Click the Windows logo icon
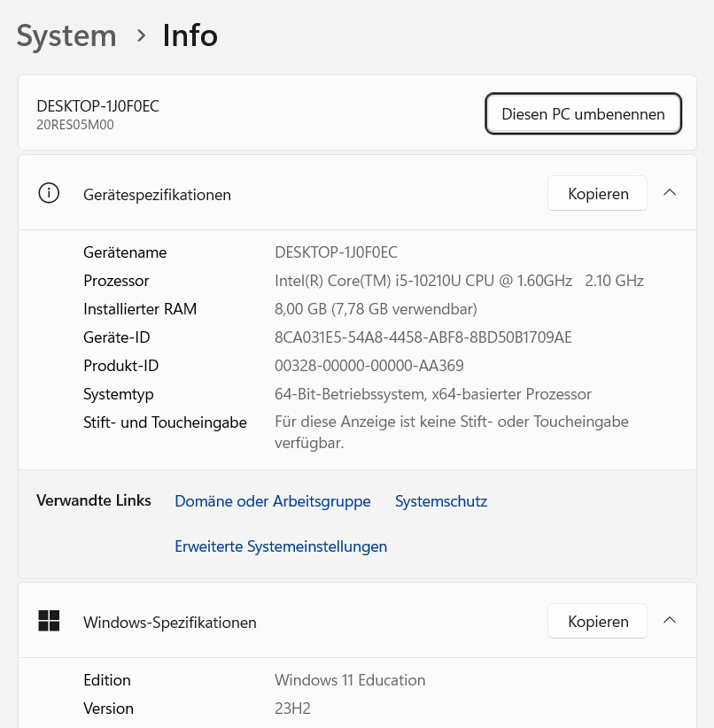Screen dimensions: 714x728 pyautogui.click(x=49, y=621)
